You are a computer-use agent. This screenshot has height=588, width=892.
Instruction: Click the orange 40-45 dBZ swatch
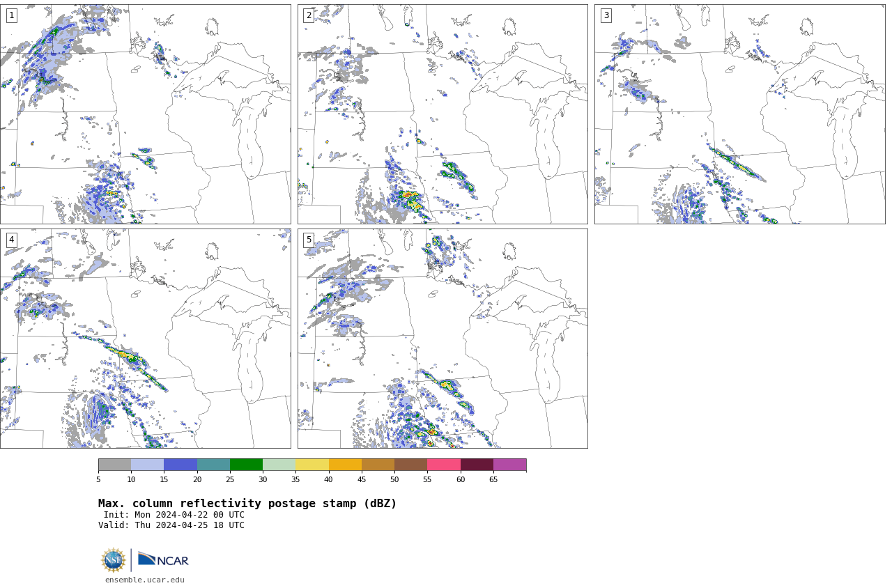(345, 465)
